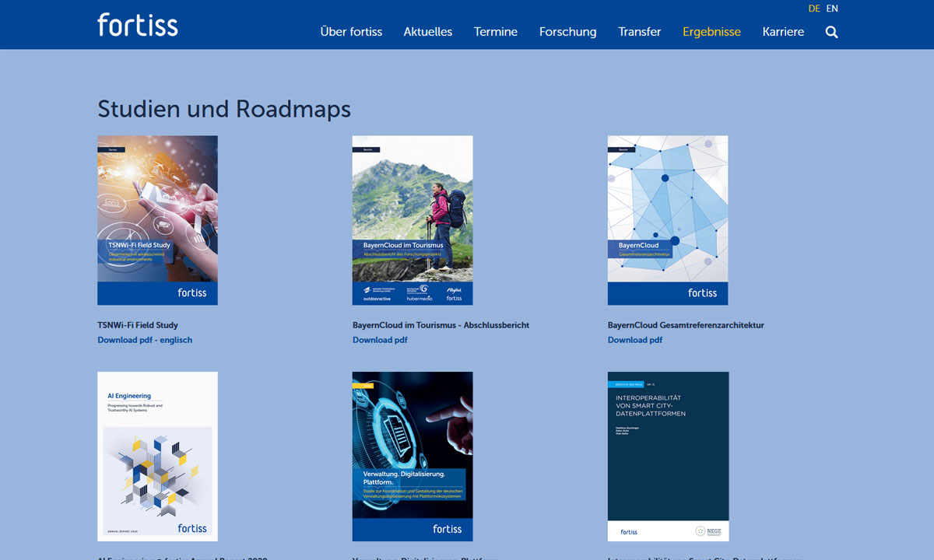Open the TSNWi-Fi Field Study cover thumbnail

click(x=157, y=220)
